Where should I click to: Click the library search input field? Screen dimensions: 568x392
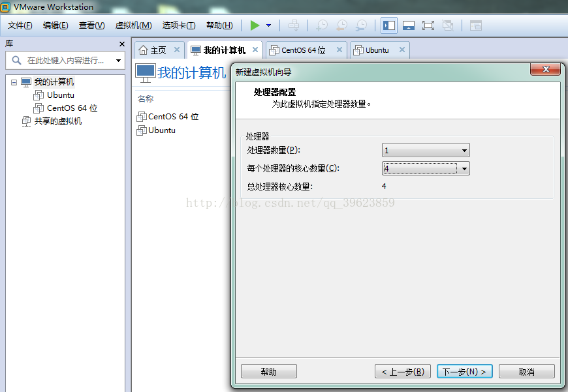(65, 60)
